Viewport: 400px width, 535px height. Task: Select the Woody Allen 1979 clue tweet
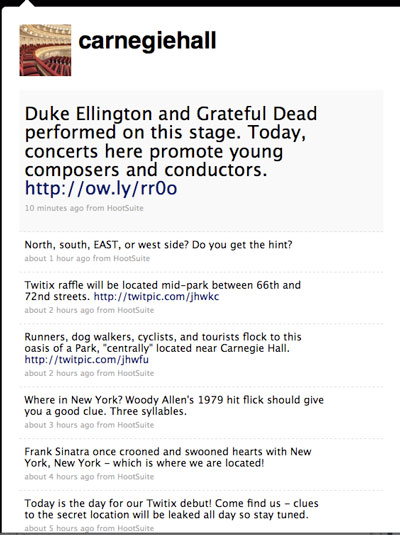[x=174, y=405]
